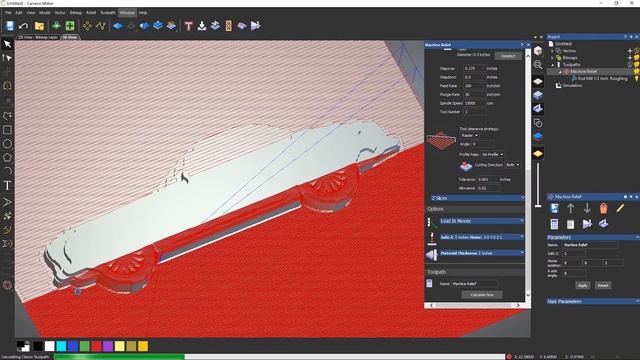Click the Machine Relief panel horizontal scrollbar
This screenshot has width=640, height=360.
pyautogui.click(x=475, y=305)
